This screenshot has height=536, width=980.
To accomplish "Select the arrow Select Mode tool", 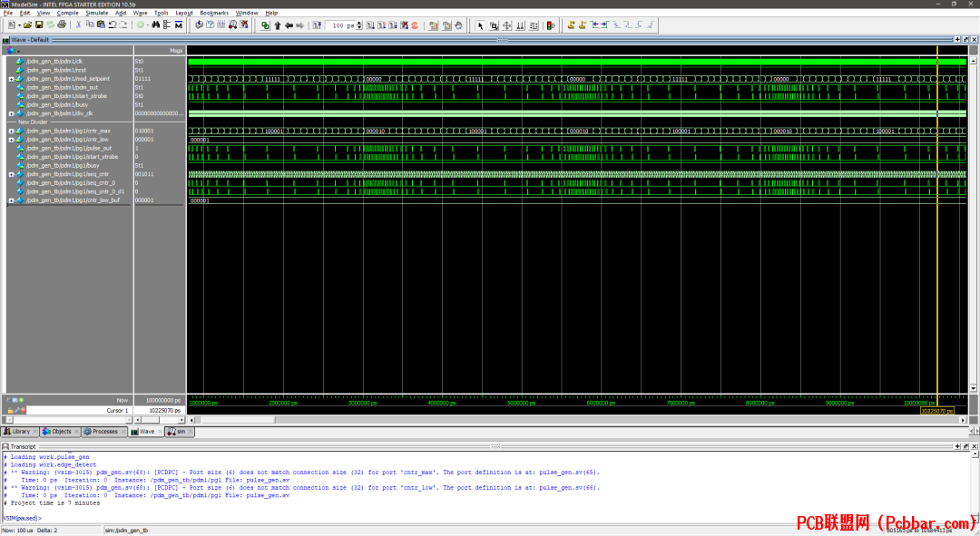I will coord(480,25).
